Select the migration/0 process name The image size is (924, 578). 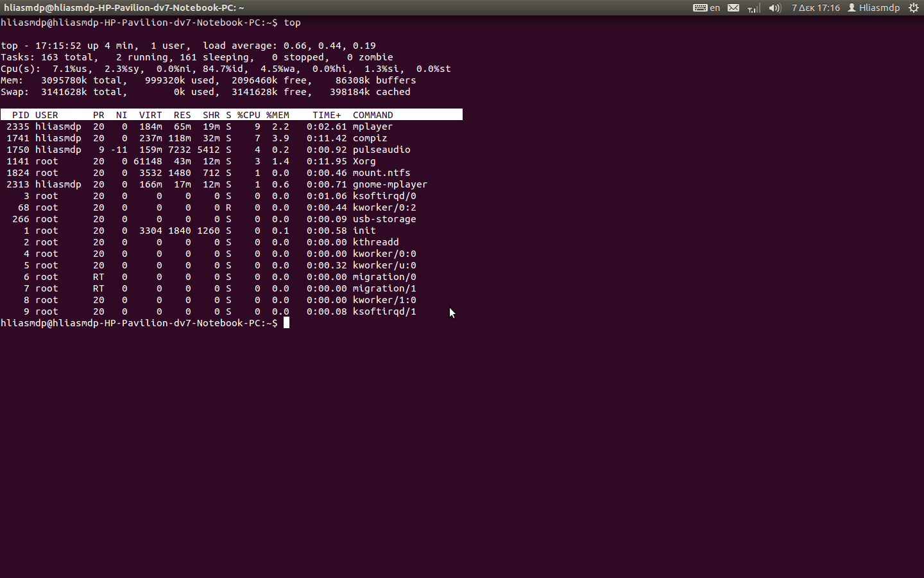click(384, 277)
